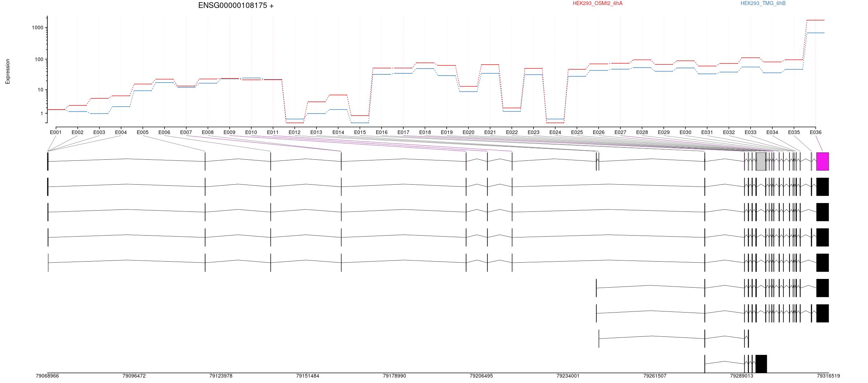Click exon label E019
Viewport: 868px width, 383px height.
point(447,132)
